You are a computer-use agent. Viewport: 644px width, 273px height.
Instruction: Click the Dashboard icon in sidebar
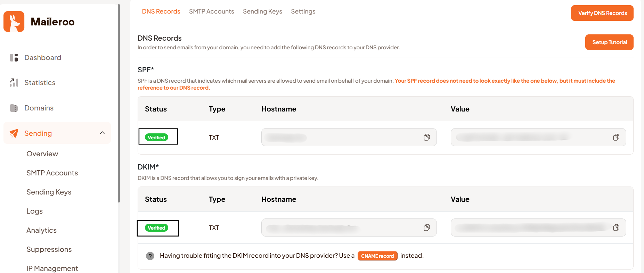point(14,58)
